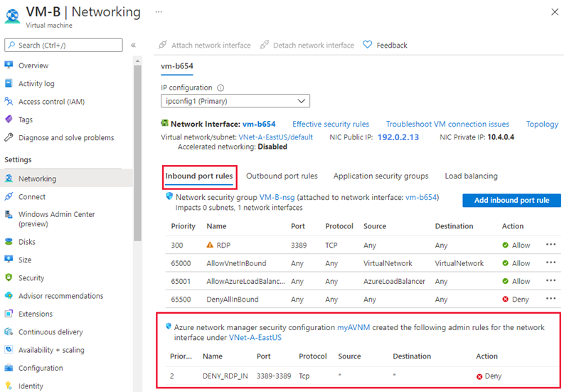Click the sidebar vertical scrollbar thumb
This screenshot has height=392, width=569.
tap(137, 152)
